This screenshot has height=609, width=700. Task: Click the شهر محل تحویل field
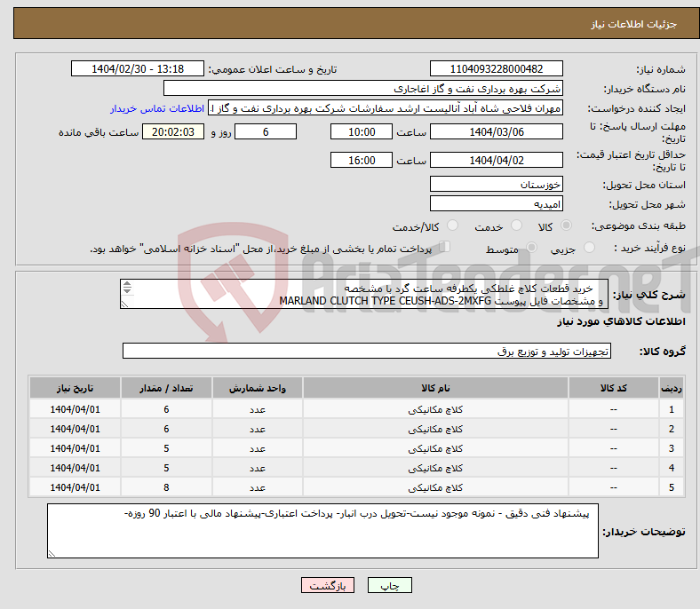(x=496, y=204)
